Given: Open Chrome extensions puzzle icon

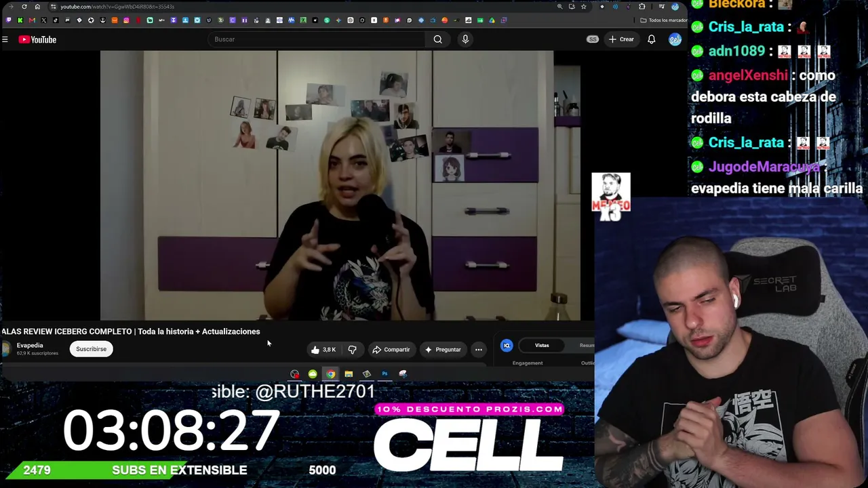Looking at the screenshot, I should 642,7.
